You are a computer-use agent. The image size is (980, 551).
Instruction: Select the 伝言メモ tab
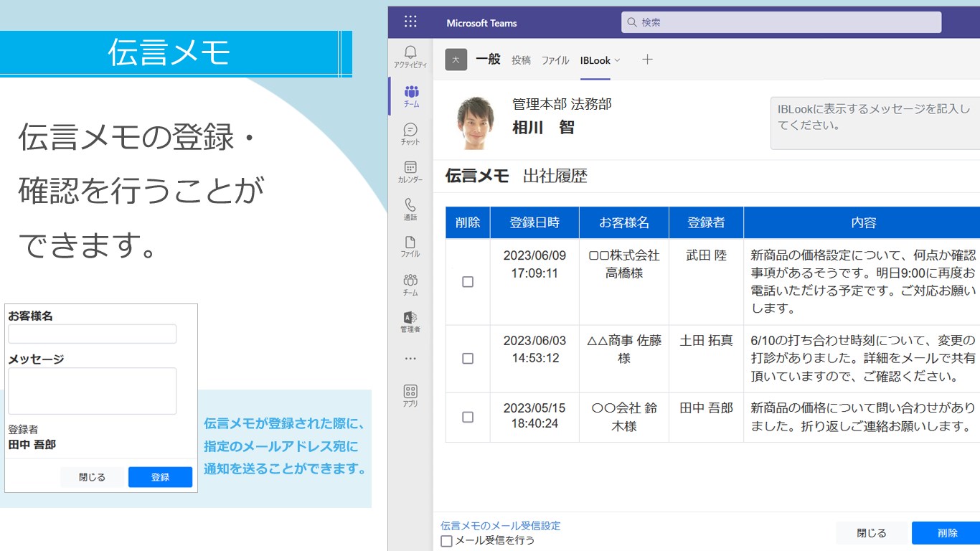pos(477,176)
